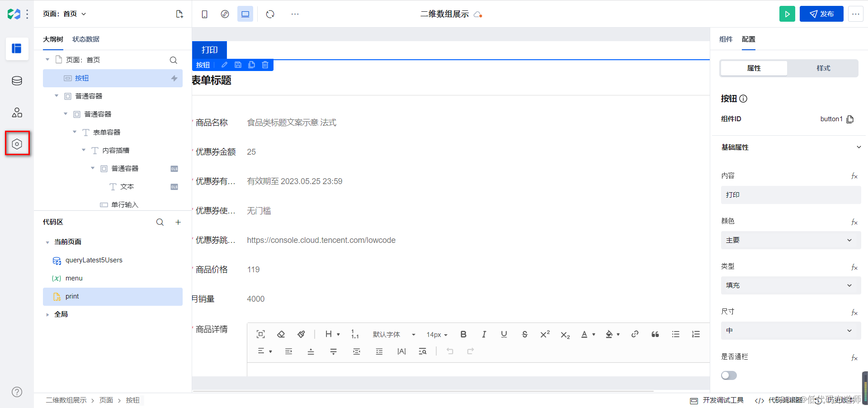Image resolution: width=868 pixels, height=408 pixels.
Task: Open the page layout sidebar icon
Action: (17, 48)
